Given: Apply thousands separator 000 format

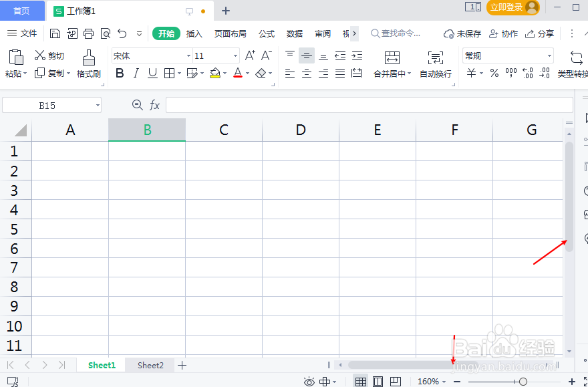Looking at the screenshot, I should tap(511, 73).
